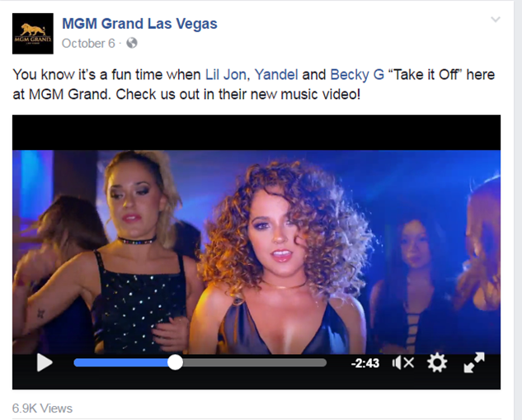Unmute the video's muted speaker icon

click(403, 362)
